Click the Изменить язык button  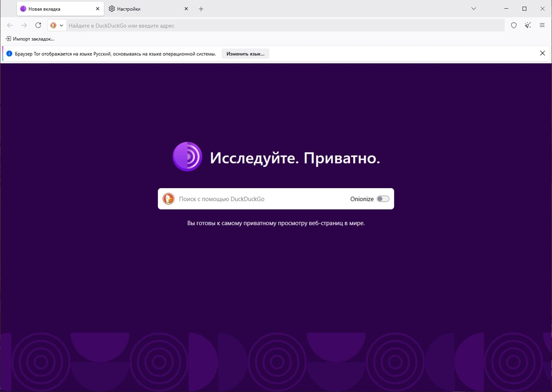pyautogui.click(x=245, y=54)
